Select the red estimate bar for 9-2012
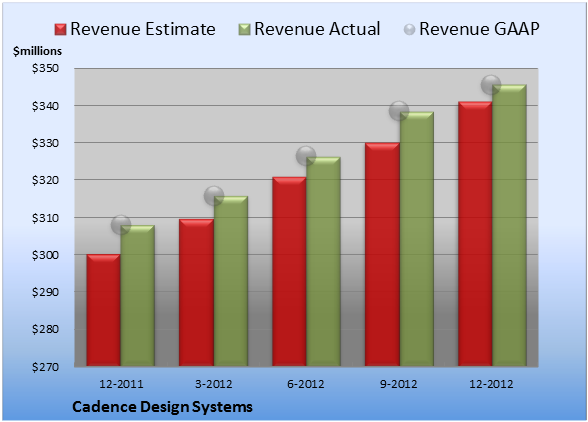This screenshot has height=422, width=588. click(x=382, y=254)
